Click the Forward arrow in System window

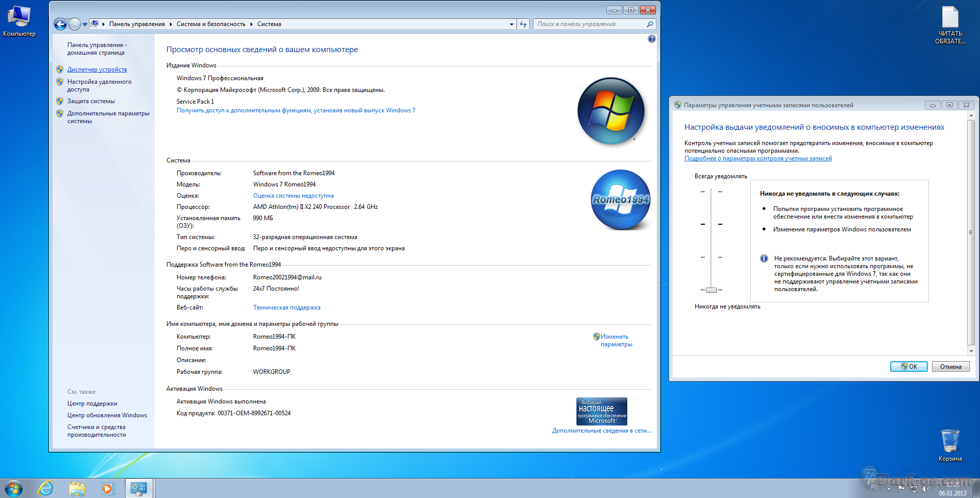tap(75, 24)
